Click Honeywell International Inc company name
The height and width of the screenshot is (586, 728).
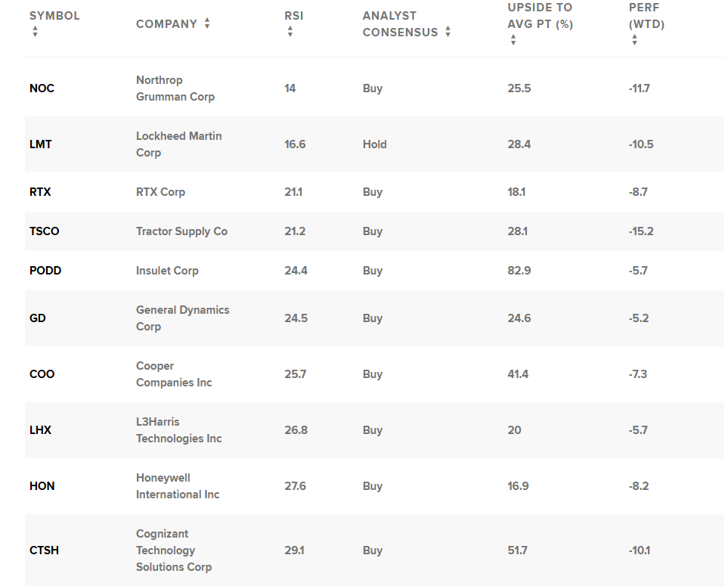coord(178,486)
